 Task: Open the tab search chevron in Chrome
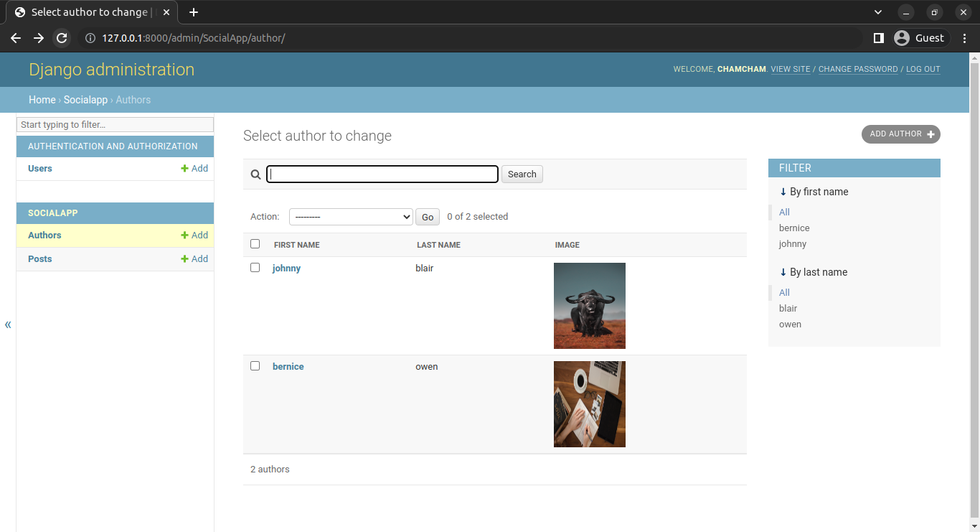point(878,12)
